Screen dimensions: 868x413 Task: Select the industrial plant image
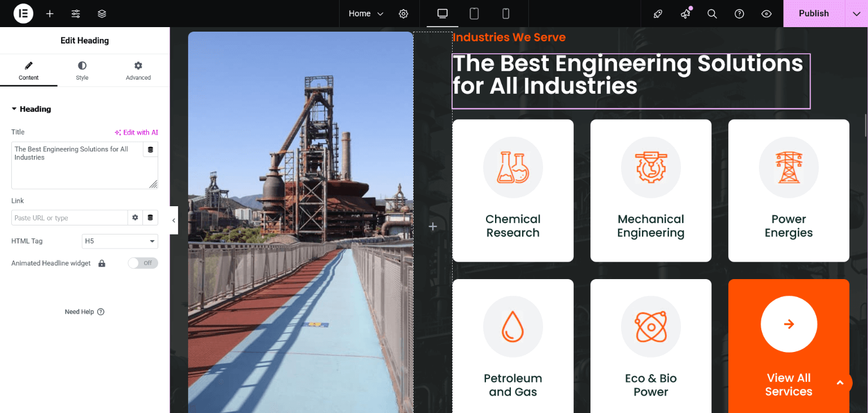(301, 222)
